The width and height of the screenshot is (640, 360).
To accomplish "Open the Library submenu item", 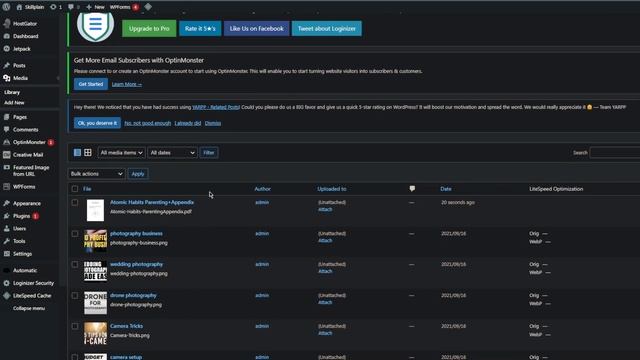I will (x=12, y=92).
